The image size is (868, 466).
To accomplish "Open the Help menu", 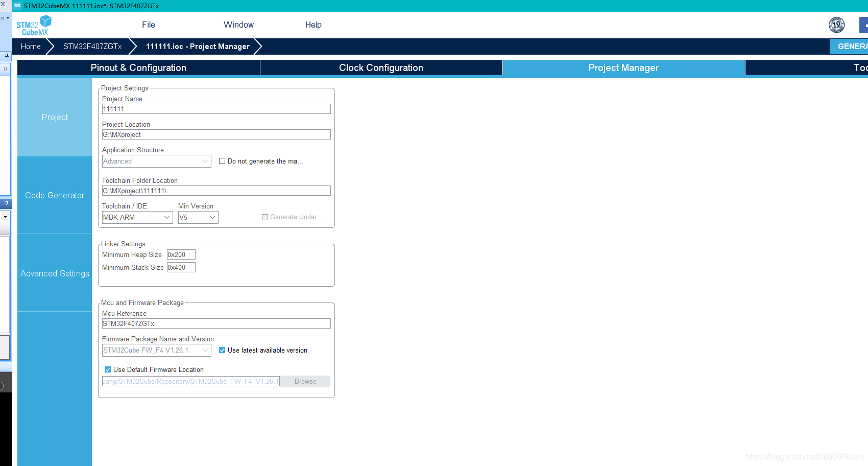I will click(314, 25).
